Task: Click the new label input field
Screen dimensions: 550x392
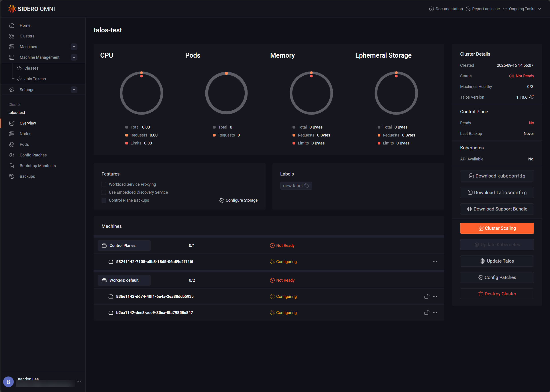Action: [292, 186]
